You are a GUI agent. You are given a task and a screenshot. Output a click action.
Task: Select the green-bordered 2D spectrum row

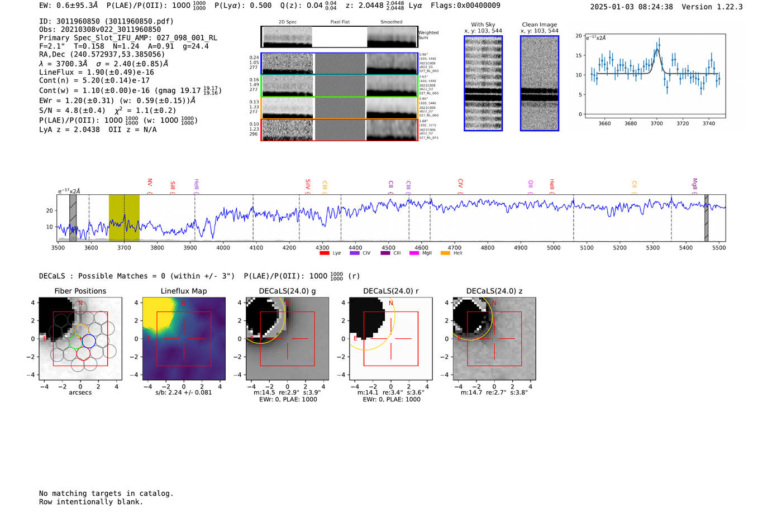[x=340, y=86]
